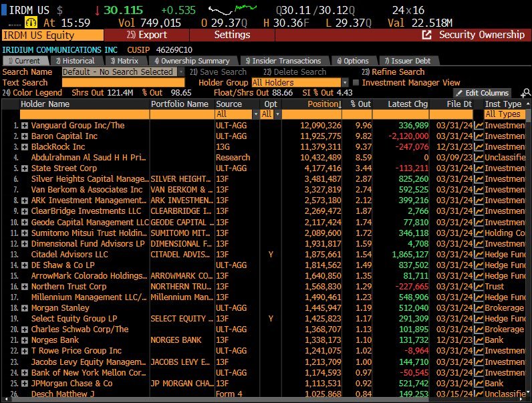Click the yellow clock delay icon

tap(31, 23)
